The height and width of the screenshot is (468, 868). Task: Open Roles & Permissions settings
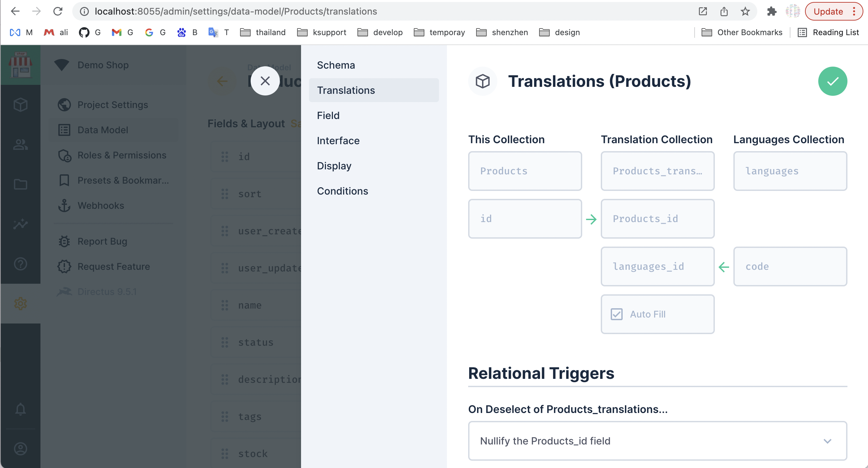[x=122, y=155]
